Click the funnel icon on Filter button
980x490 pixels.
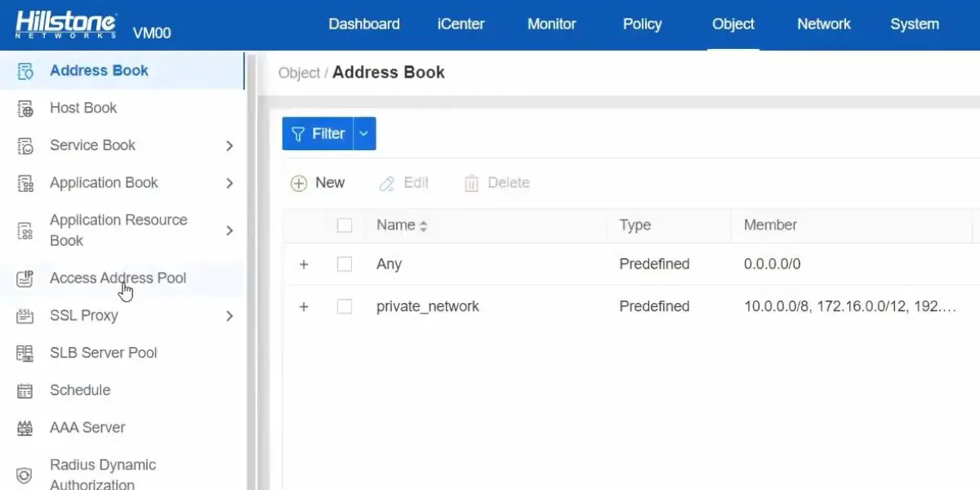[298, 134]
